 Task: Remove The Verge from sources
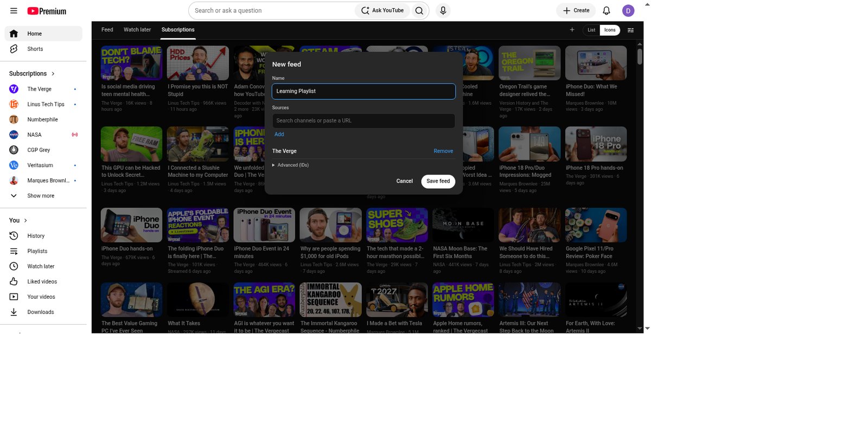pos(443,151)
